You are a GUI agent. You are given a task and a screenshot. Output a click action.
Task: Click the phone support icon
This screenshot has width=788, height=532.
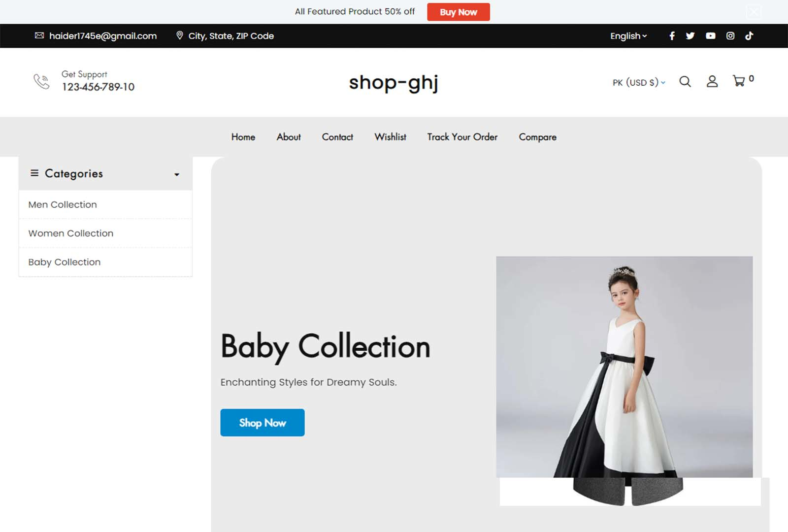tap(41, 81)
